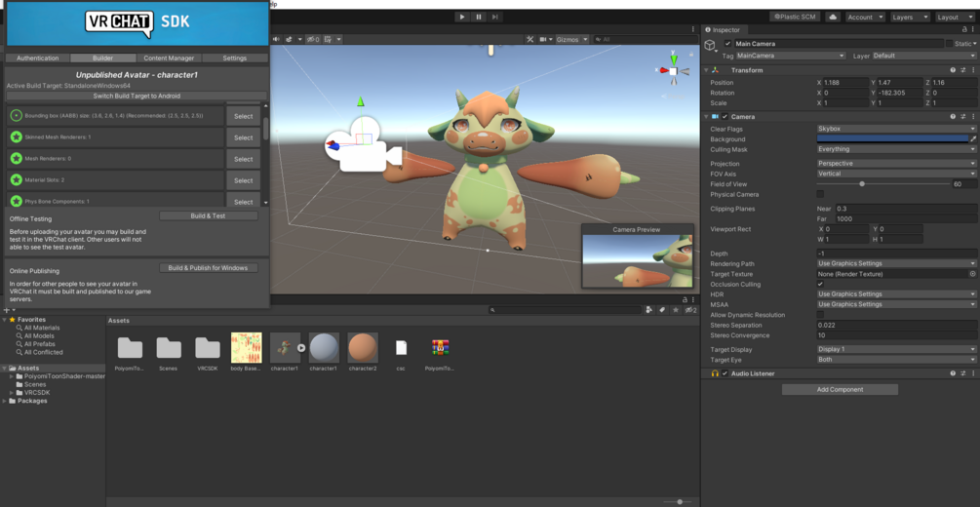
Task: Toggle the Camera component enabled checkbox
Action: (x=725, y=116)
